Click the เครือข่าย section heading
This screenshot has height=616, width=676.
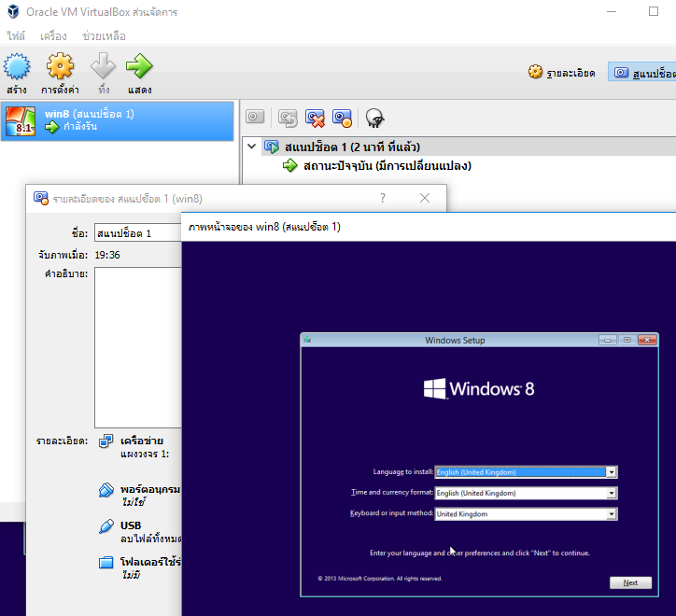[x=142, y=441]
